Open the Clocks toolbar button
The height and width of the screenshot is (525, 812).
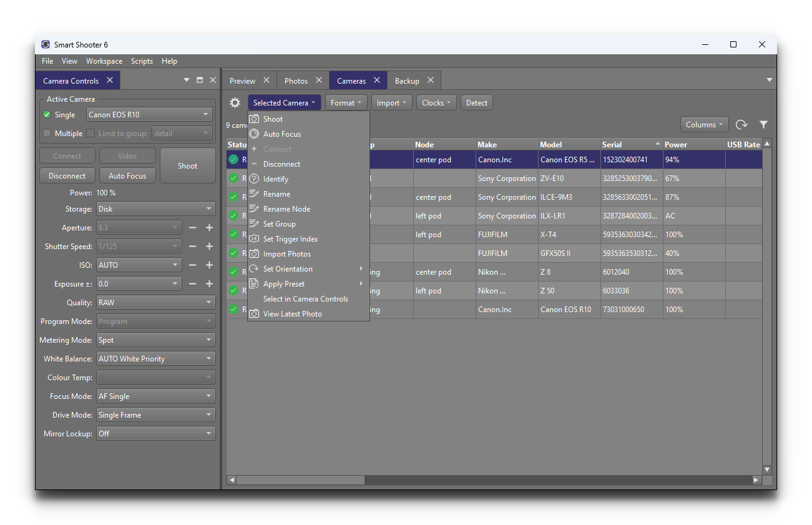point(436,103)
